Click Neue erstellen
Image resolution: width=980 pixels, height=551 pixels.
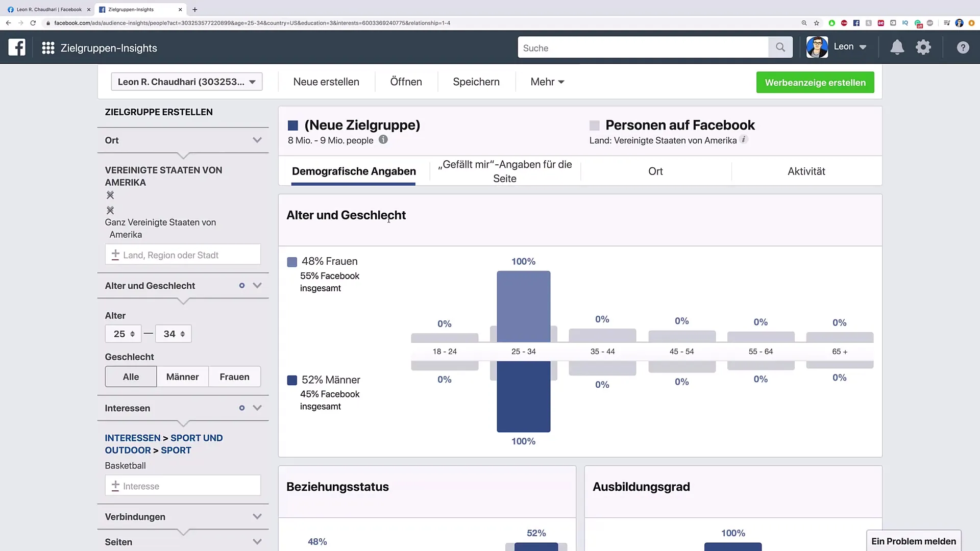(x=326, y=82)
